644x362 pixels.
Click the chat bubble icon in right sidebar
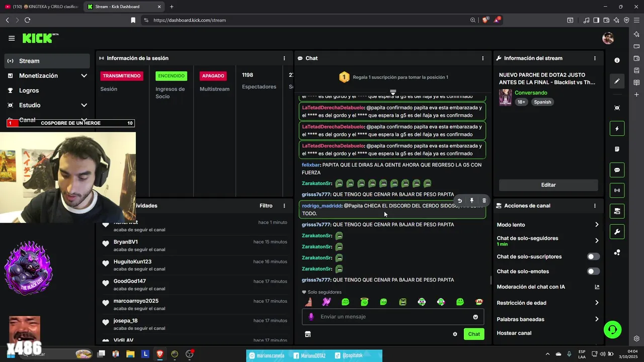[617, 170]
